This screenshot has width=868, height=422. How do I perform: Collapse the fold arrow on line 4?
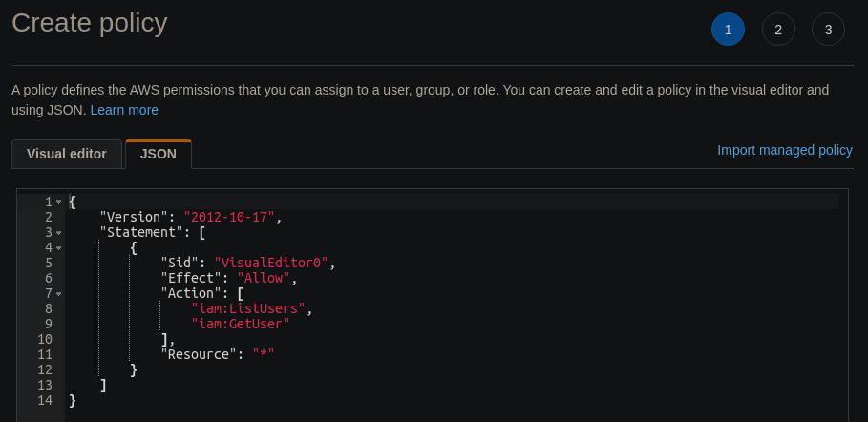click(58, 247)
